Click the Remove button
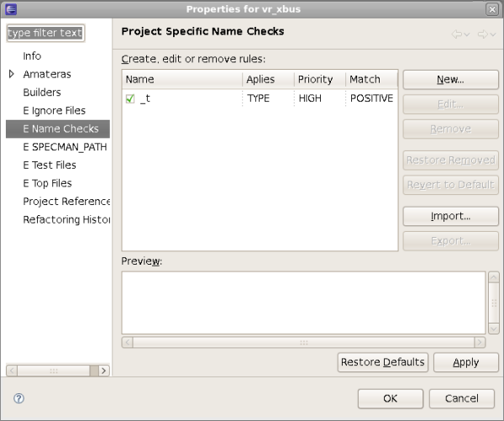Screen dimensions: 504x421 450,129
